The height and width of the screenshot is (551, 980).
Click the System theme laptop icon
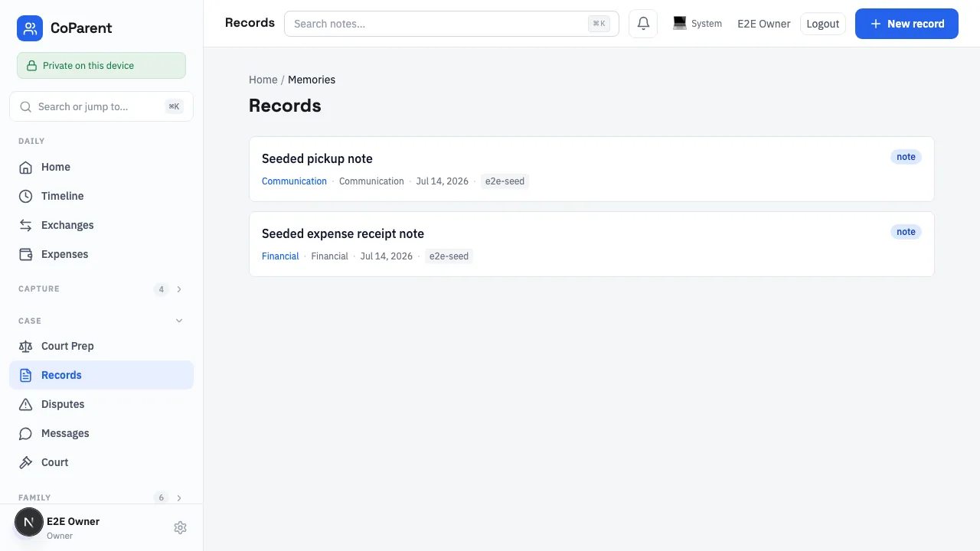pos(679,24)
